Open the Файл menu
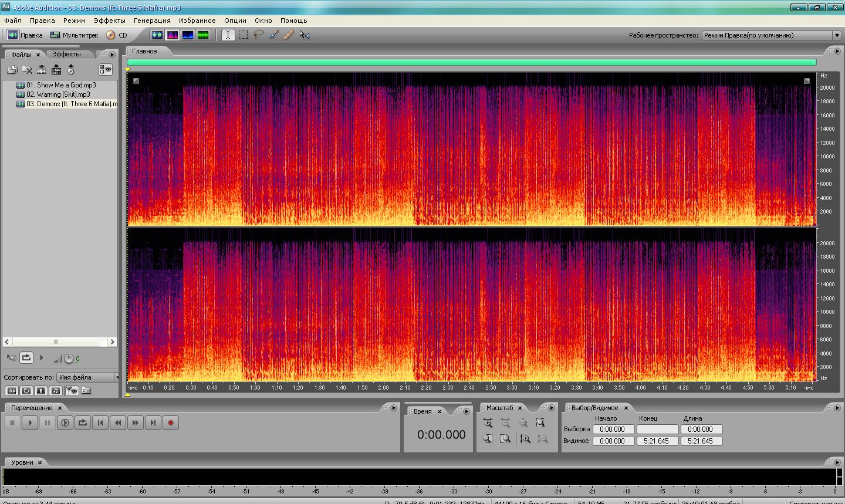The height and width of the screenshot is (504, 845). pos(13,21)
